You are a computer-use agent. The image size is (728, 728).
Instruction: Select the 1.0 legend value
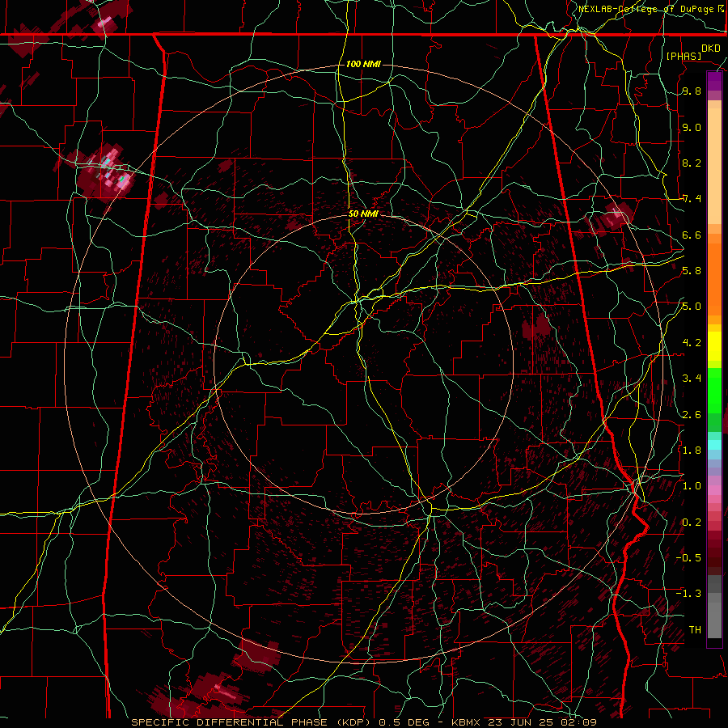coord(692,486)
